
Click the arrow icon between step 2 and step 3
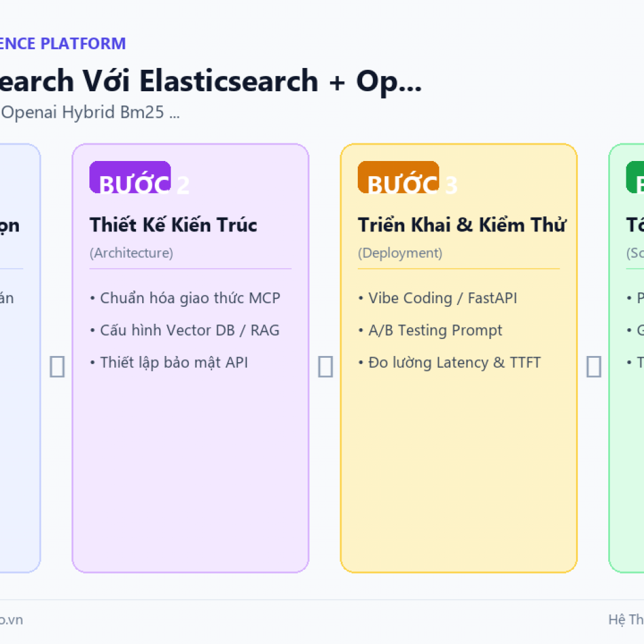325,367
